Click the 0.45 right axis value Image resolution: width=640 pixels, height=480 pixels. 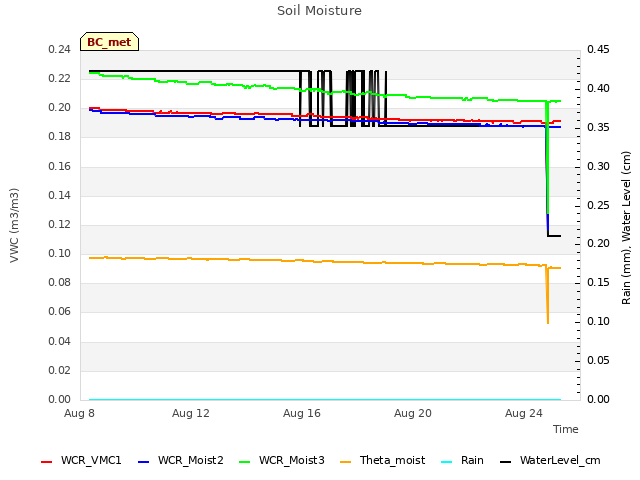598,49
